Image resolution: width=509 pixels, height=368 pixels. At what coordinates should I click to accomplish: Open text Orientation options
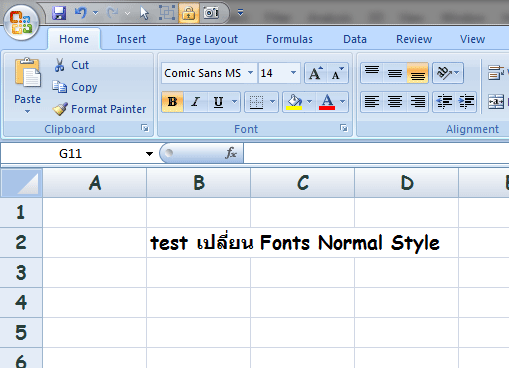(448, 73)
